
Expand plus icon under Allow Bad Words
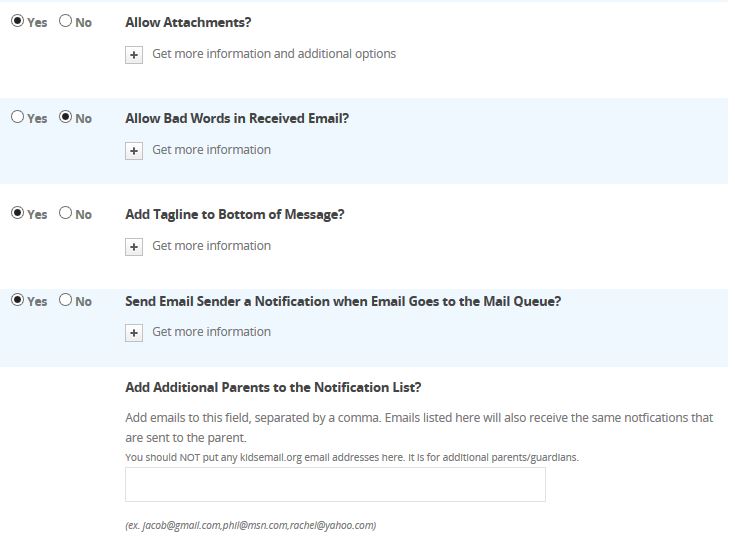click(x=134, y=151)
